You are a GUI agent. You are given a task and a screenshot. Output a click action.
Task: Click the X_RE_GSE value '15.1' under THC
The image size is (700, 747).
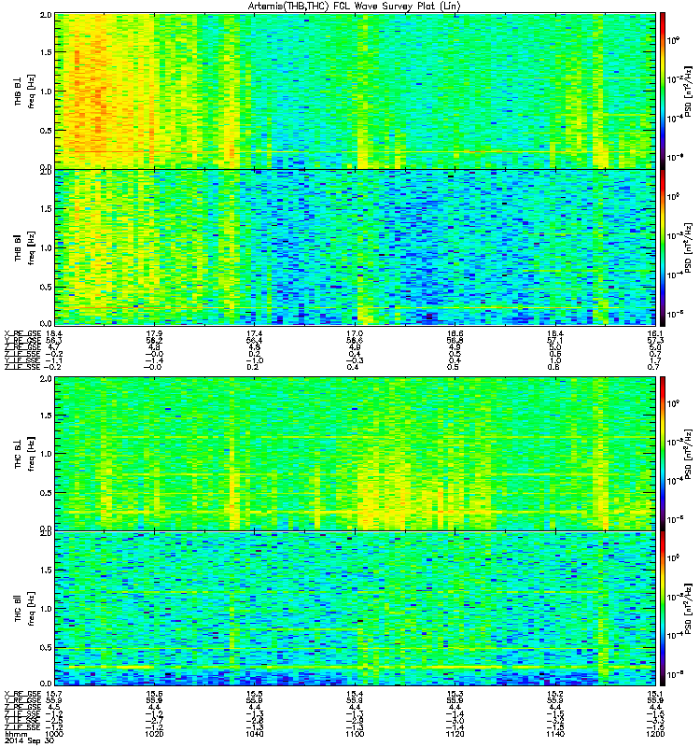tap(655, 693)
